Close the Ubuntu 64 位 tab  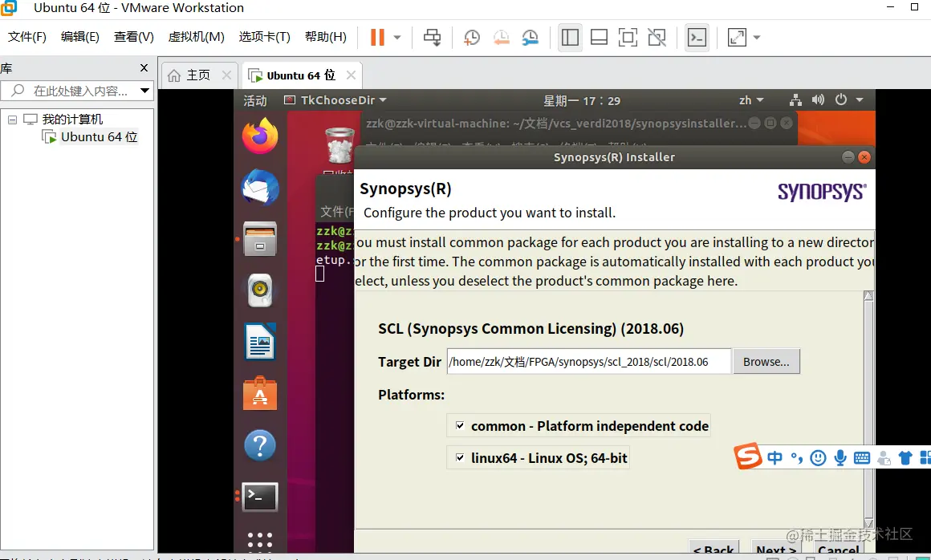[351, 75]
